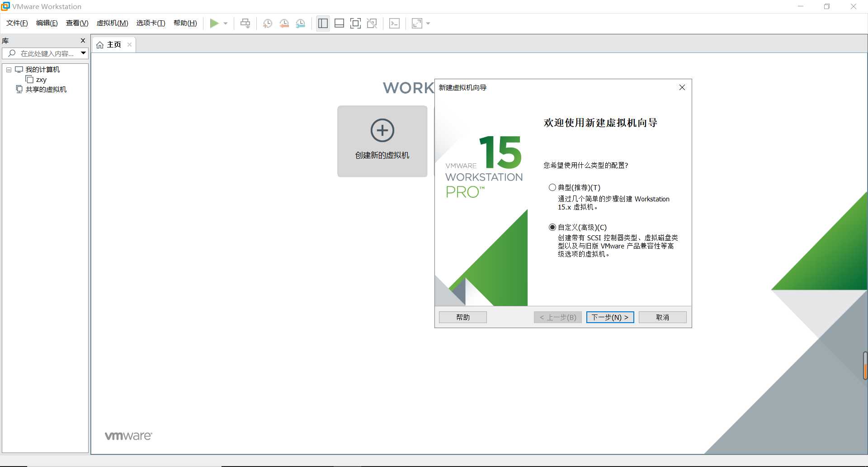Select 共享的虚拟机 in the library
This screenshot has height=467, width=868.
[46, 90]
